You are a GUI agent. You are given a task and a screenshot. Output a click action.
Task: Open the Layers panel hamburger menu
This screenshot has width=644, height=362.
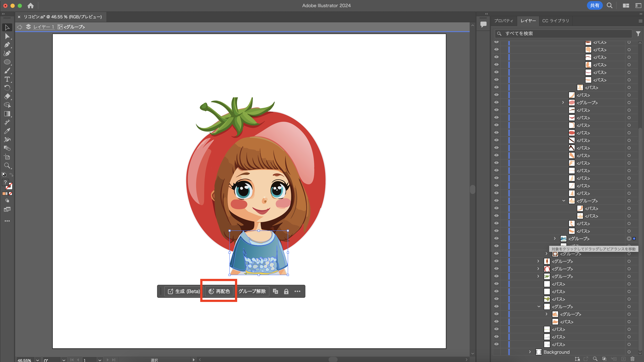[x=640, y=21]
